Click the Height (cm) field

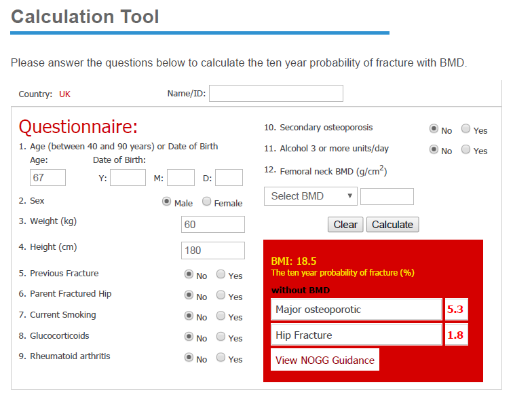(212, 251)
